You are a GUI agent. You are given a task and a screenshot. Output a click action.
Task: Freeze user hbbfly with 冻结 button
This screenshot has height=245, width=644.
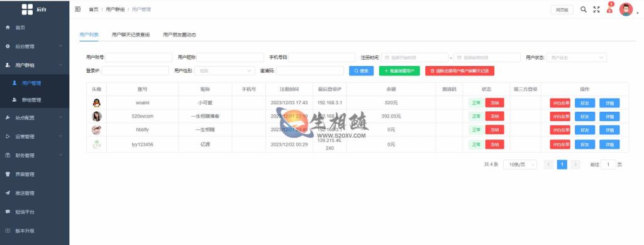(494, 129)
